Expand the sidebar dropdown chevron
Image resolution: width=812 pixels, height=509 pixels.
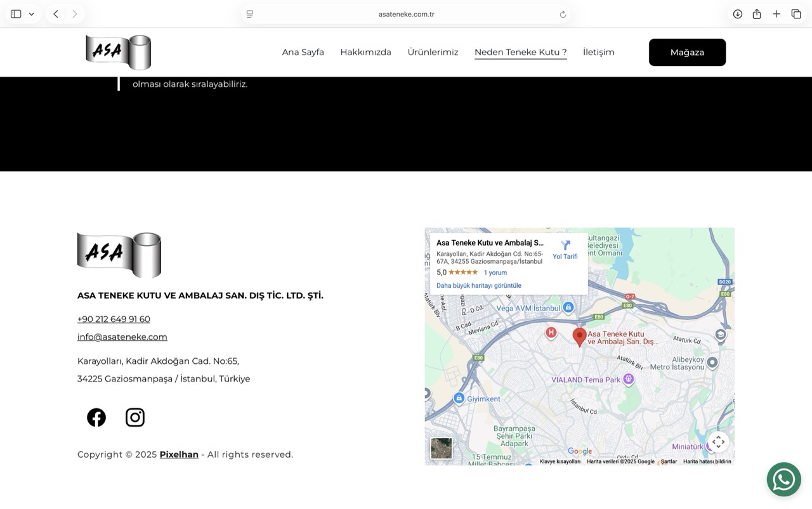coord(31,14)
